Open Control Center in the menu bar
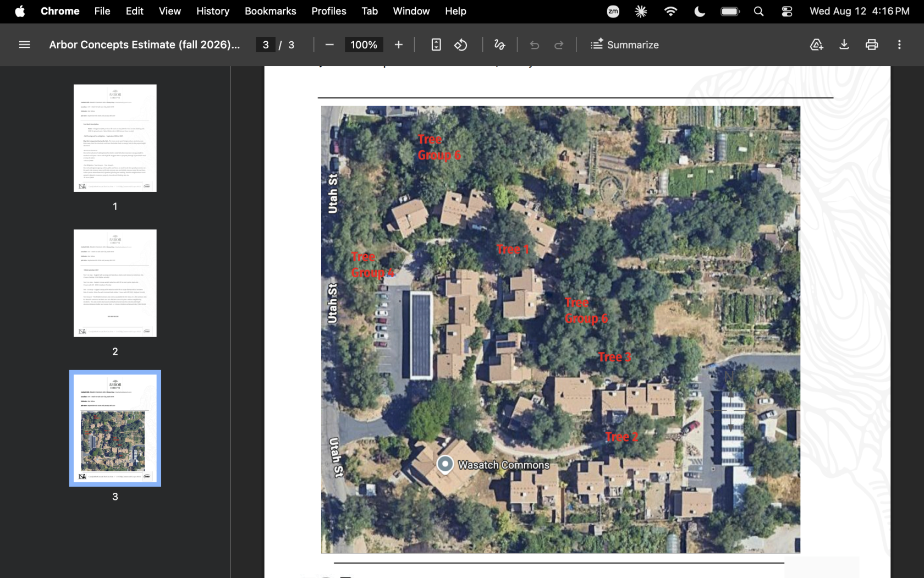Viewport: 924px width, 578px height. point(787,11)
